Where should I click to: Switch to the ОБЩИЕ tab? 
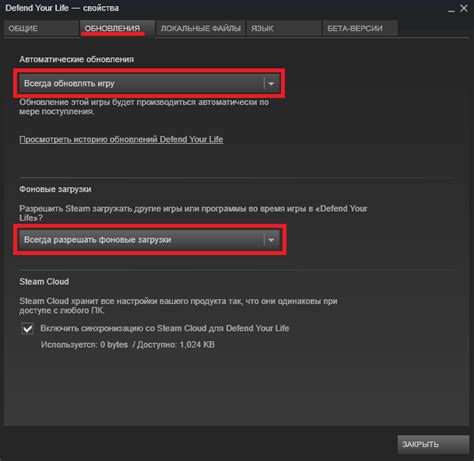point(41,28)
